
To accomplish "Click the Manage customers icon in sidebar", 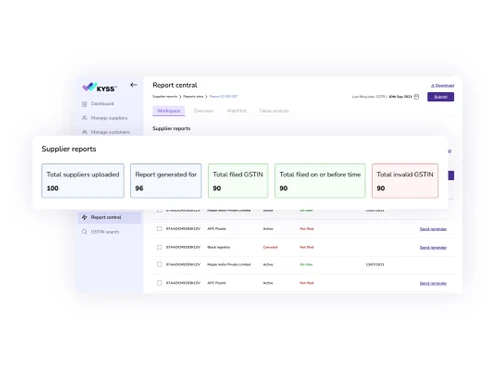I will point(84,132).
